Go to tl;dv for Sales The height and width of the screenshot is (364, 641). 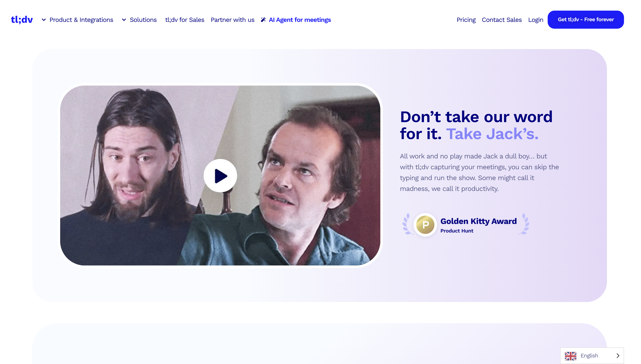[x=185, y=20]
